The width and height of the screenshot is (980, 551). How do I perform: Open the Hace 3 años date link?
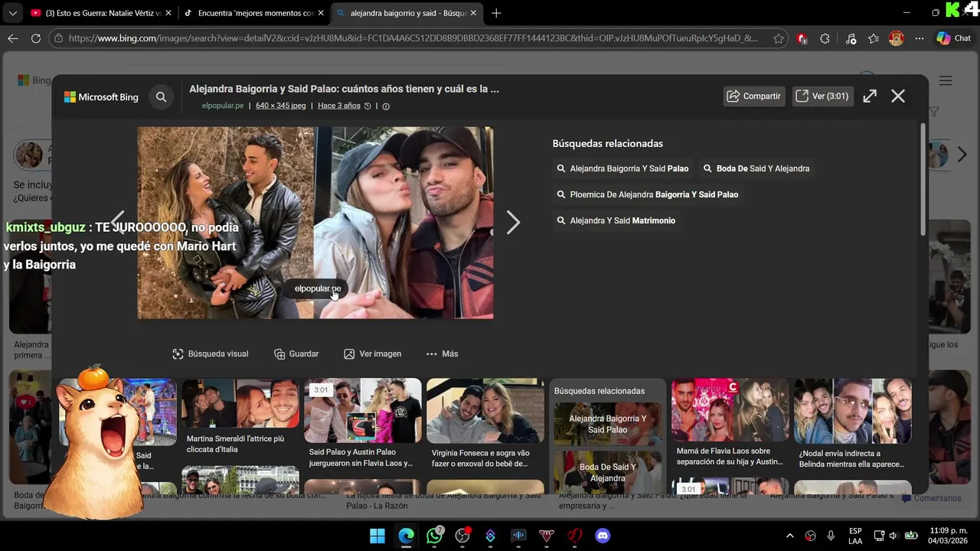click(x=338, y=106)
